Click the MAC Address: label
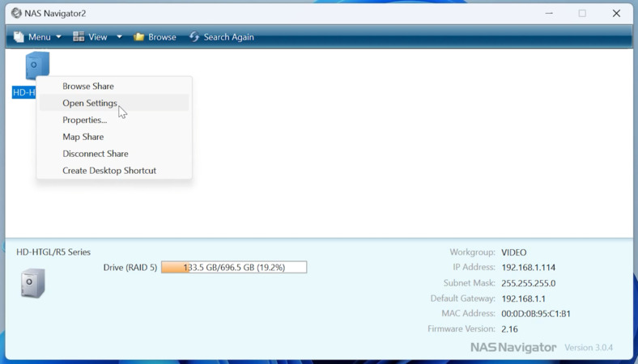 (x=468, y=314)
